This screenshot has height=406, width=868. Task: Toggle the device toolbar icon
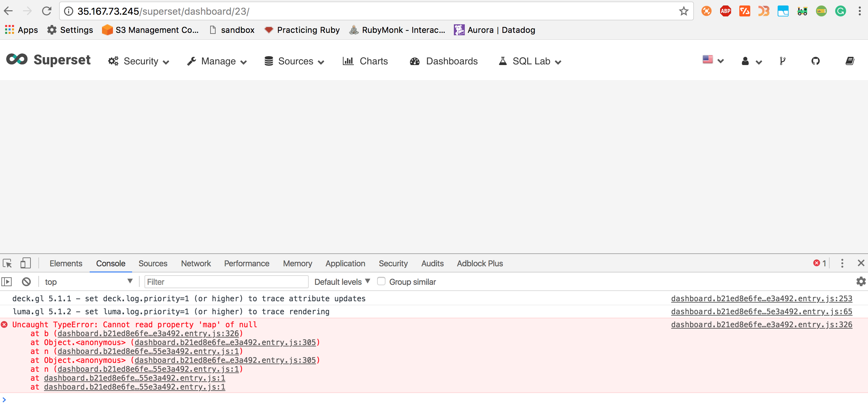coord(26,263)
